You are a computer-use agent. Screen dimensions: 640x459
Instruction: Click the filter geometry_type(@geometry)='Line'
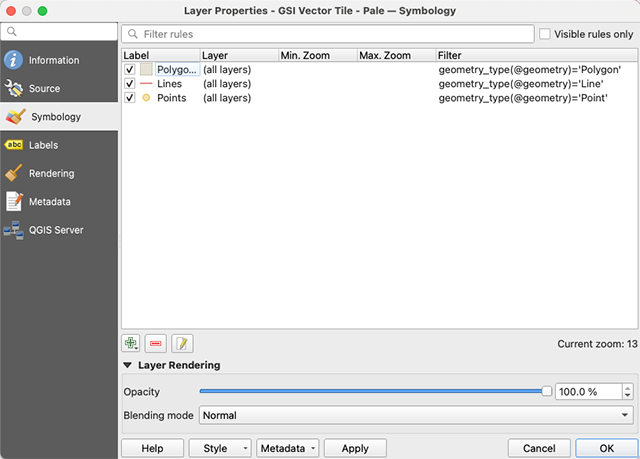(x=521, y=84)
